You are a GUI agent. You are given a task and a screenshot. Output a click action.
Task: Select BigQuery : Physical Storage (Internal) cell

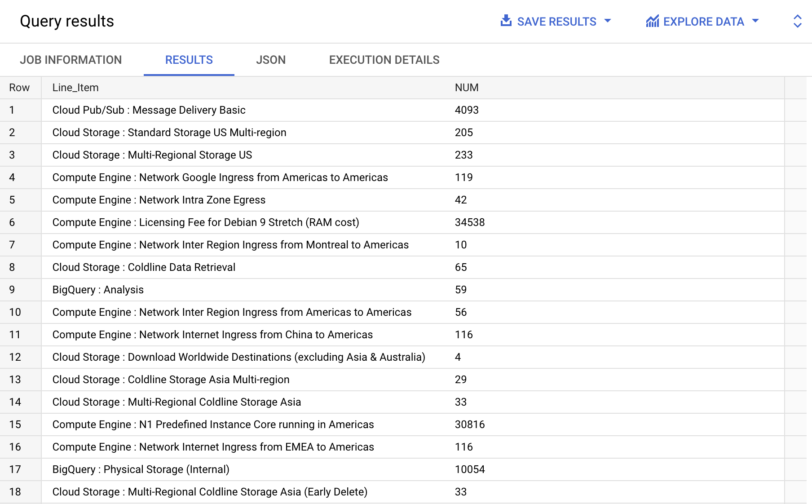pos(141,469)
